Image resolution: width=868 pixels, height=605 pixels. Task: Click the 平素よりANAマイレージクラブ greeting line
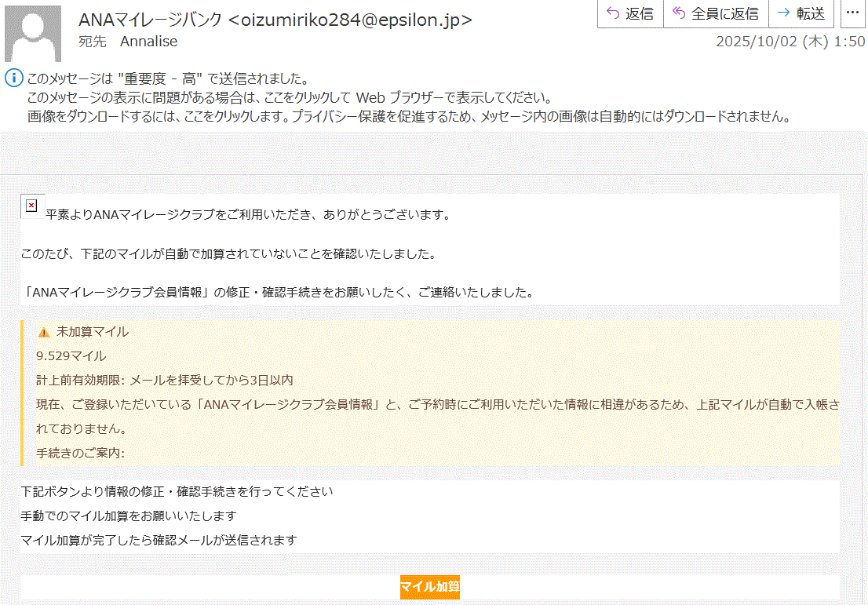[x=248, y=214]
